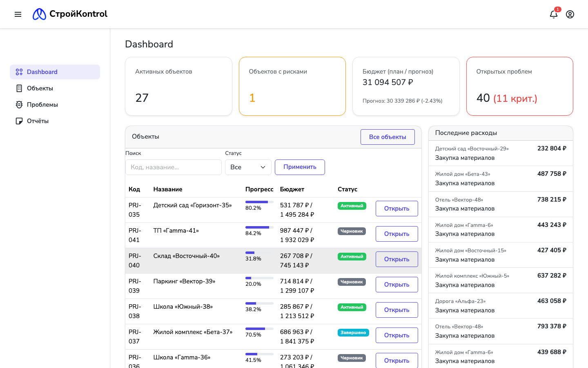Select expense Жилой комплекс «Южный-5»

[501, 280]
